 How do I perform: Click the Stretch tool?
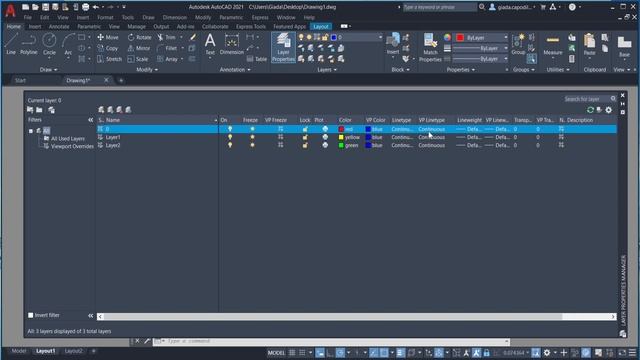(109, 59)
